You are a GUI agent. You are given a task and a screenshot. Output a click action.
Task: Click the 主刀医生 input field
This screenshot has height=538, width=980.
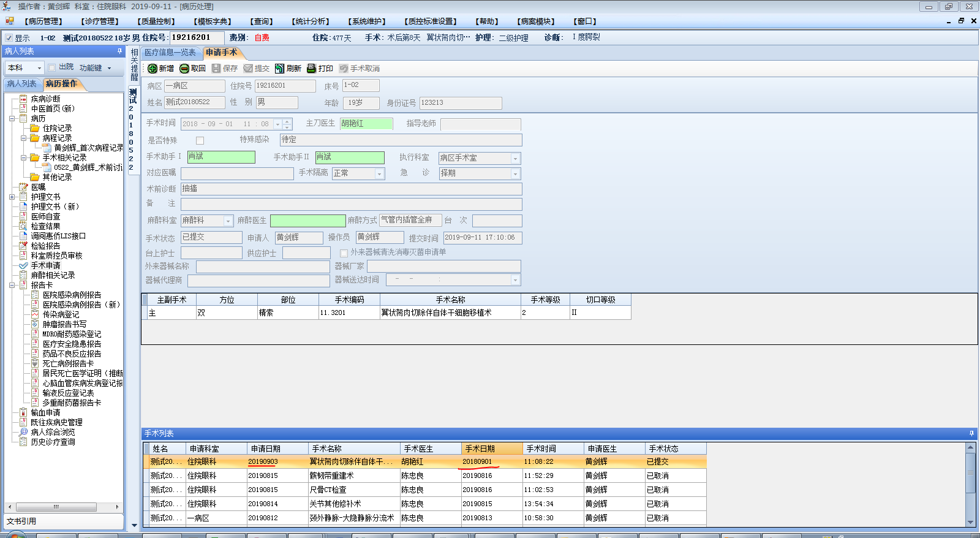(366, 124)
